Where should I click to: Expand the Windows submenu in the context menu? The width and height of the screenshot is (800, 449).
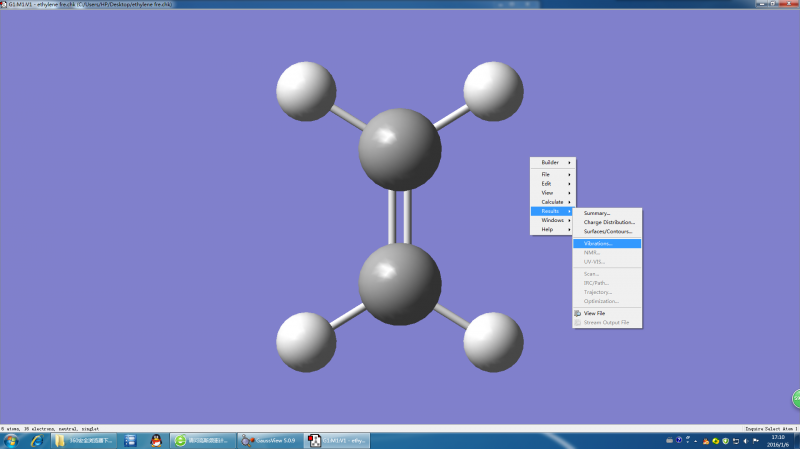coord(552,220)
